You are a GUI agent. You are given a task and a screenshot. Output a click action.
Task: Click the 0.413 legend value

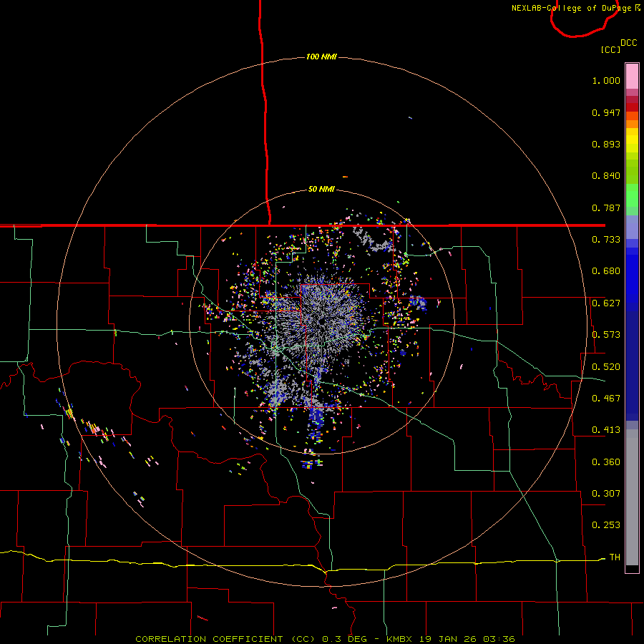click(606, 430)
